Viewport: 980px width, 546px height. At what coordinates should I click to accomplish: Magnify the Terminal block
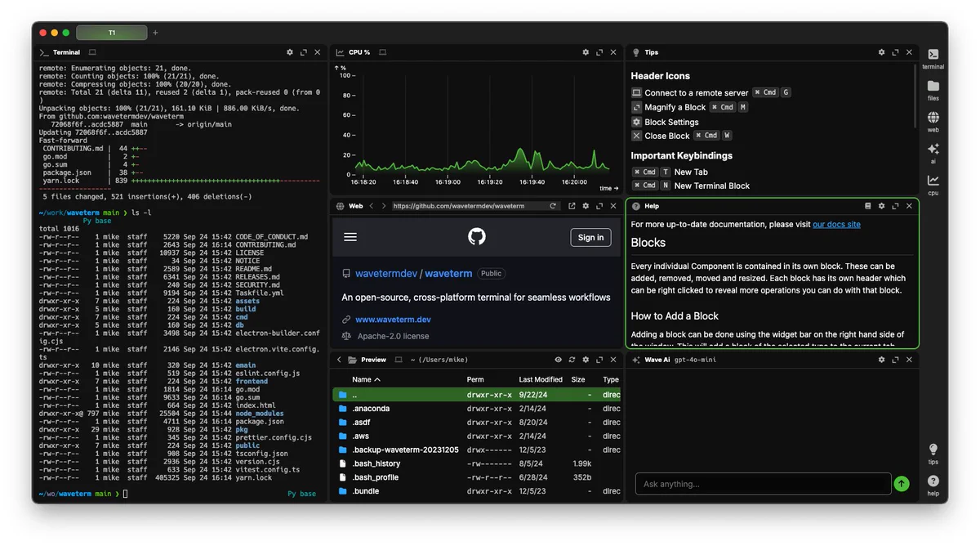[x=304, y=52]
